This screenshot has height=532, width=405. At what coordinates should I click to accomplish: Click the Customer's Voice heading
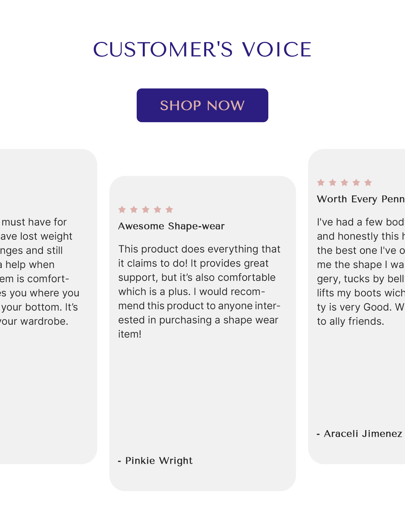click(x=202, y=50)
